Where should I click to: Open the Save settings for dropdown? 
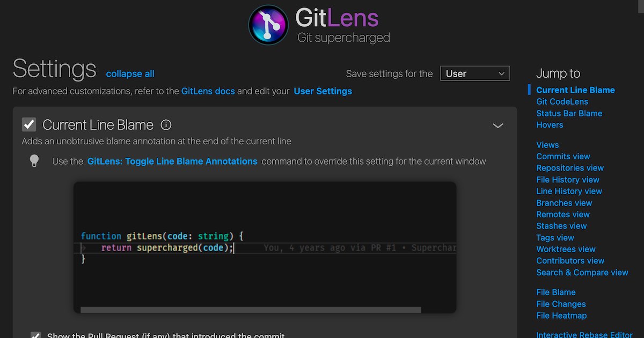(x=474, y=74)
